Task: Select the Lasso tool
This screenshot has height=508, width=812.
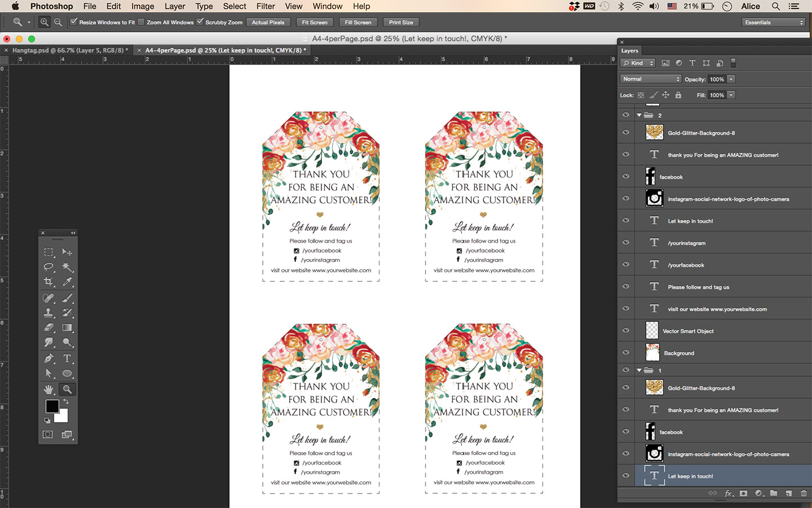Action: click(48, 266)
